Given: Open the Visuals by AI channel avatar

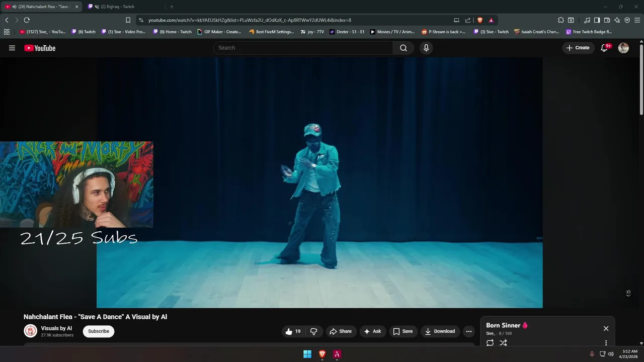Looking at the screenshot, I should tap(31, 331).
